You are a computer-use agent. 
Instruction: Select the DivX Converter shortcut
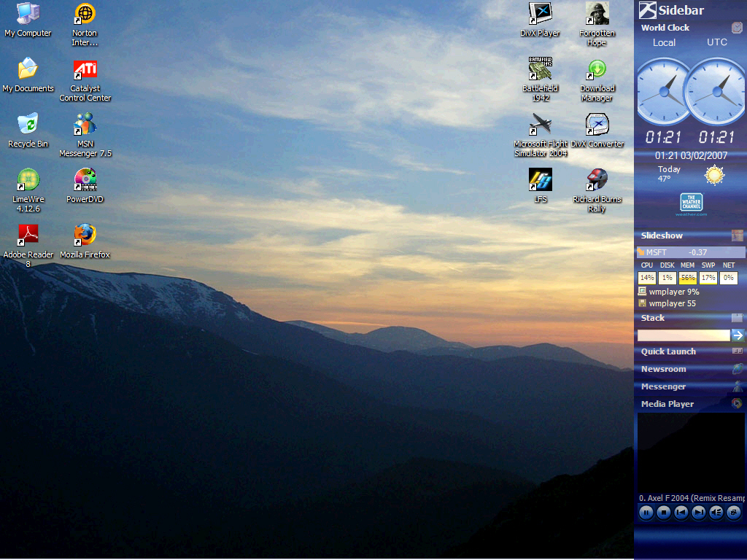click(x=597, y=131)
